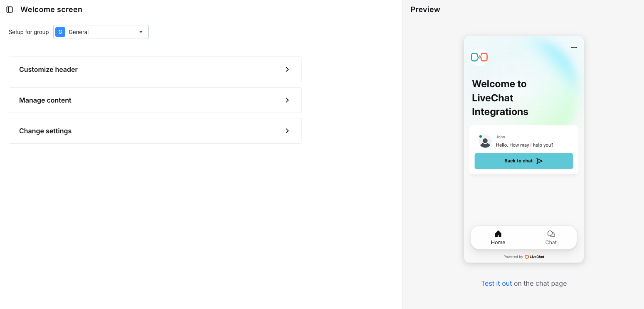Click the blue G group badge
This screenshot has height=309, width=644.
[60, 32]
